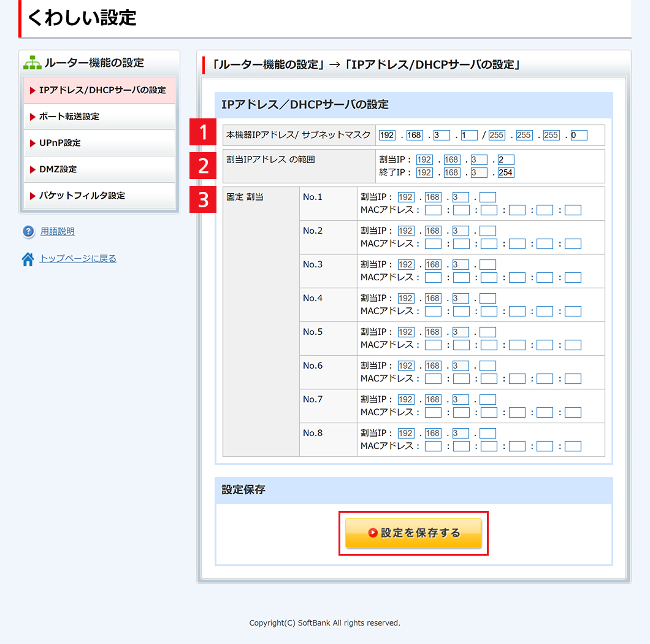
Task: Click the くわしい設定 page title
Action: point(82,18)
